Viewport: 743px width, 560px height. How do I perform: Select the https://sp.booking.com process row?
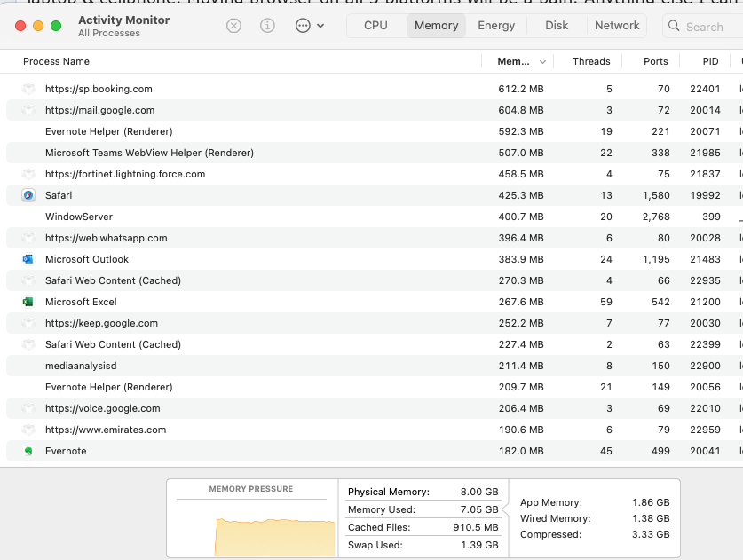(x=375, y=89)
